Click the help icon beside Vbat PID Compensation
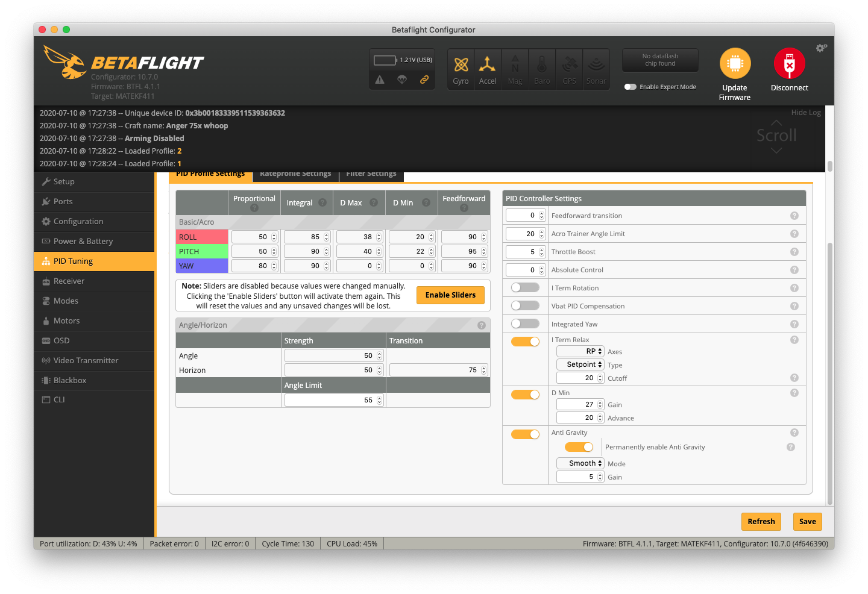 [794, 306]
